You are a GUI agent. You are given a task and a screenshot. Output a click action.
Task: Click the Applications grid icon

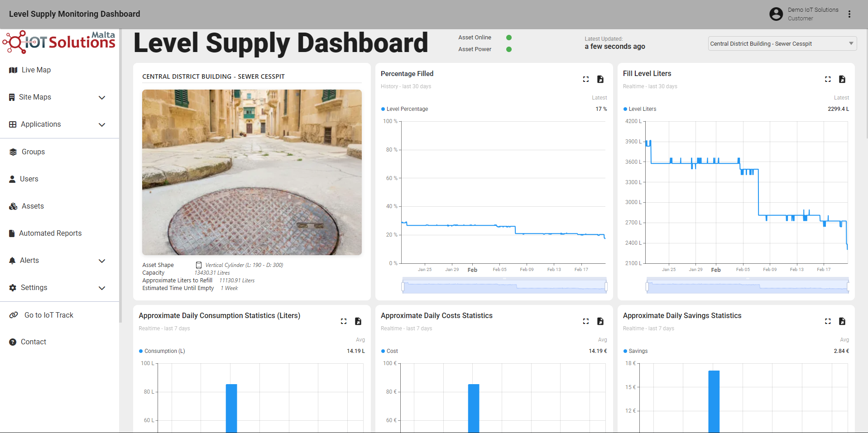[x=13, y=124]
